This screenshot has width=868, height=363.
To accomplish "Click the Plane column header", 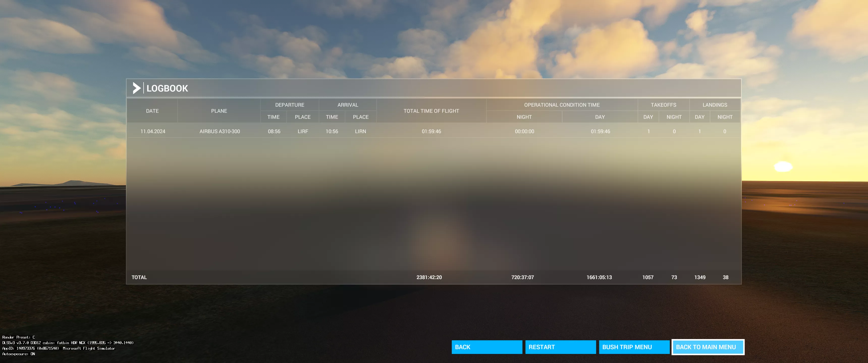I will click(219, 111).
